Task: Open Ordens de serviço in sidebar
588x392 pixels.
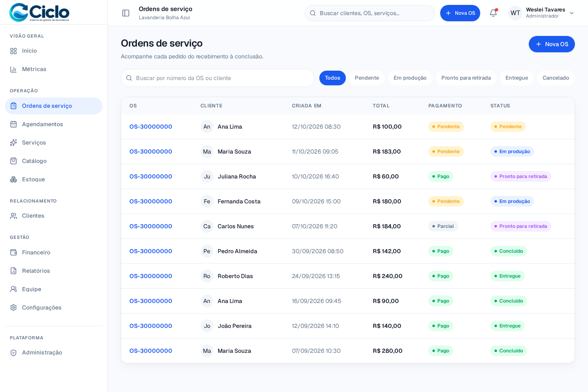Action: [53, 106]
